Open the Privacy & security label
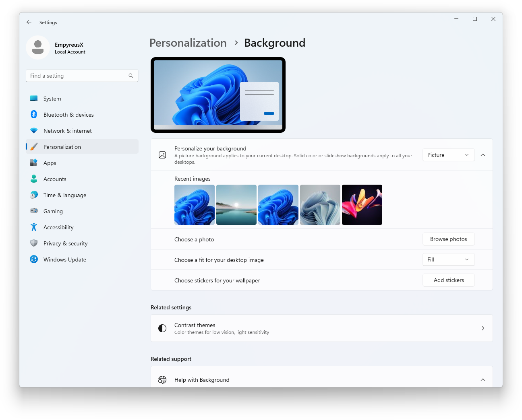522x420 pixels. (66, 243)
